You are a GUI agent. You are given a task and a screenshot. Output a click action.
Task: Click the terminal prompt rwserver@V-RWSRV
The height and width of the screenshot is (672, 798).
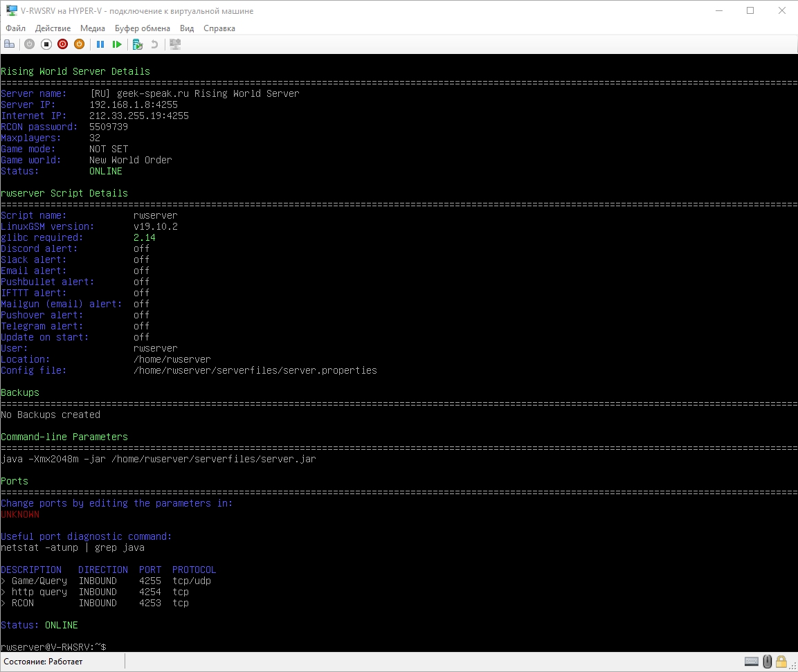[x=53, y=647]
